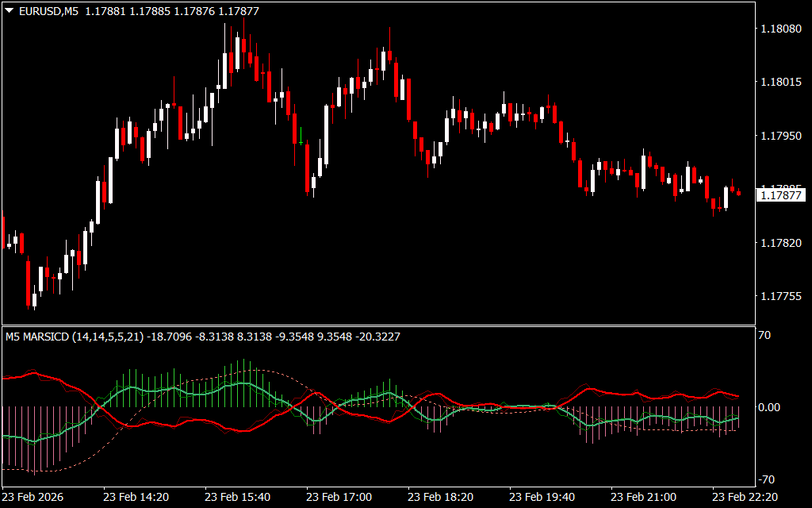Click the 70 level on indicator scale

point(764,336)
